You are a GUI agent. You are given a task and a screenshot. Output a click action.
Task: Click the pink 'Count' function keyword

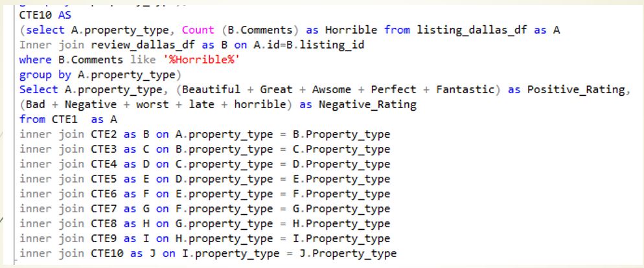pyautogui.click(x=198, y=30)
